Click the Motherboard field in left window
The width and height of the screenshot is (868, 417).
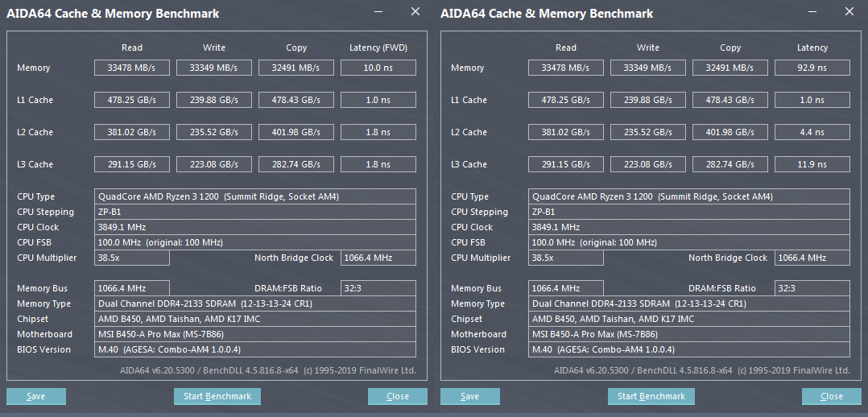[255, 334]
